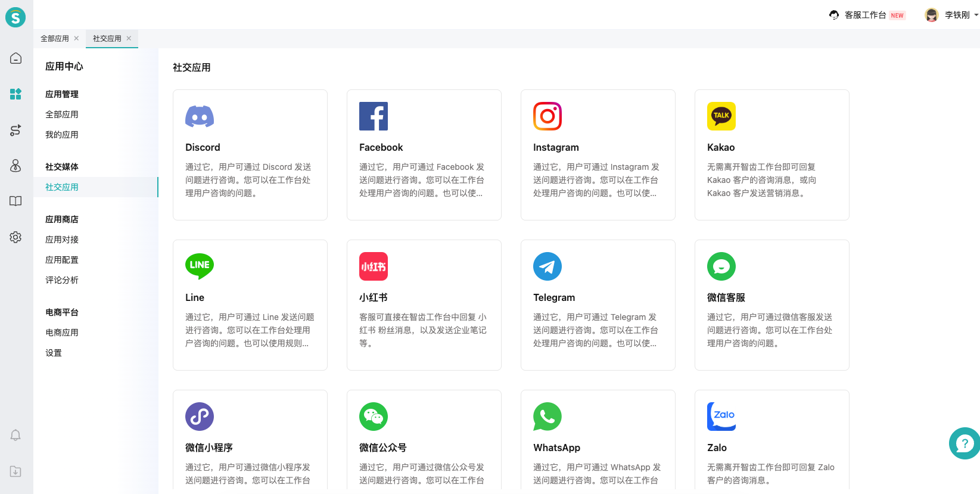Screen dimensions: 980x494
Task: Click the 微信公众号 icon
Action: pyautogui.click(x=374, y=417)
